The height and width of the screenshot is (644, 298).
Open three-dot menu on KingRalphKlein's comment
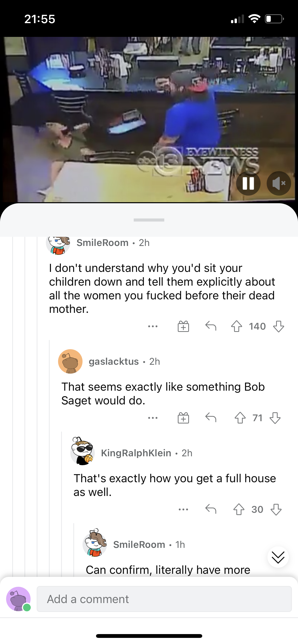click(183, 509)
